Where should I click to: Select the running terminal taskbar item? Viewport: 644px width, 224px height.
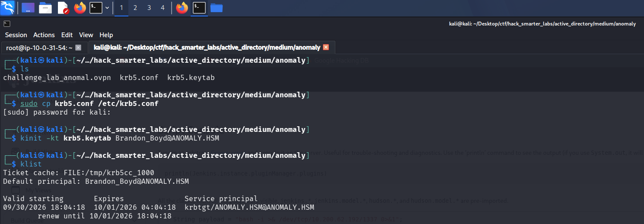pyautogui.click(x=199, y=8)
